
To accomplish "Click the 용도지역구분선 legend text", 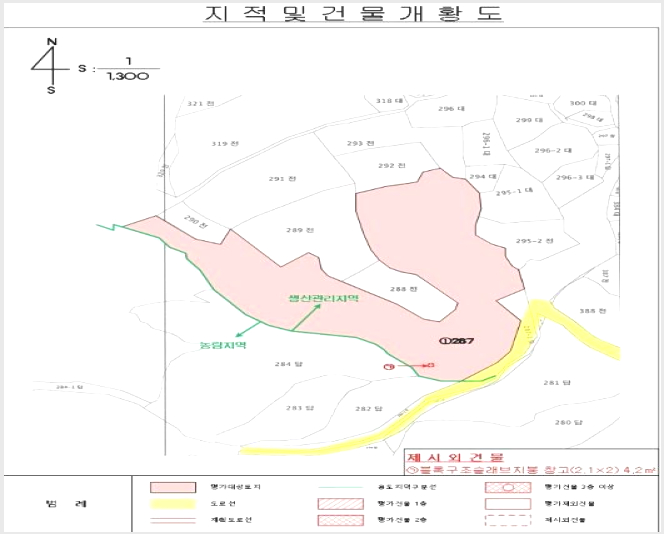I will tap(407, 487).
